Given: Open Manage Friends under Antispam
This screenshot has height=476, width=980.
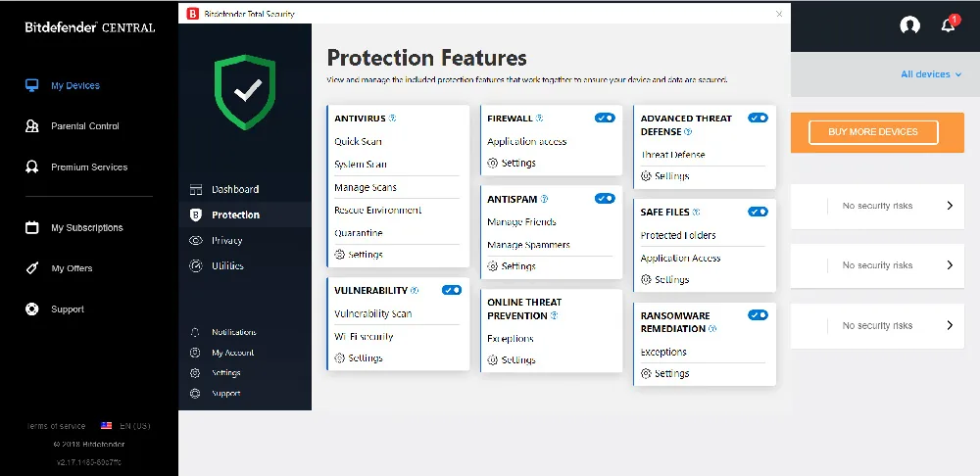Looking at the screenshot, I should 522,222.
